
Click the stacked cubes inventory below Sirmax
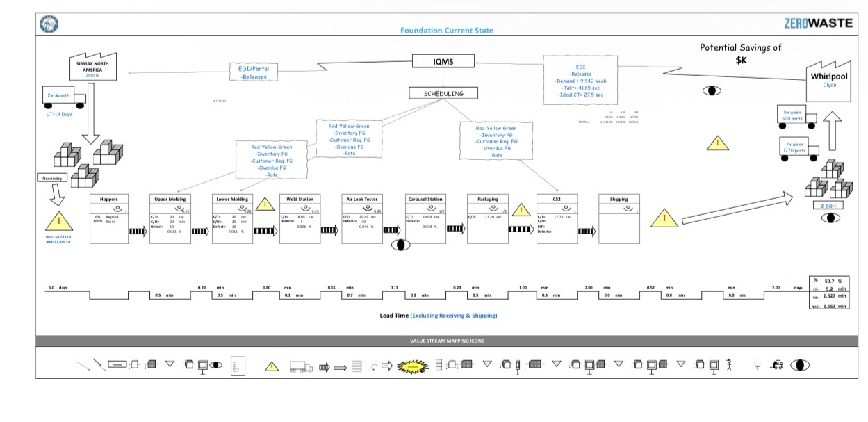pos(88,163)
